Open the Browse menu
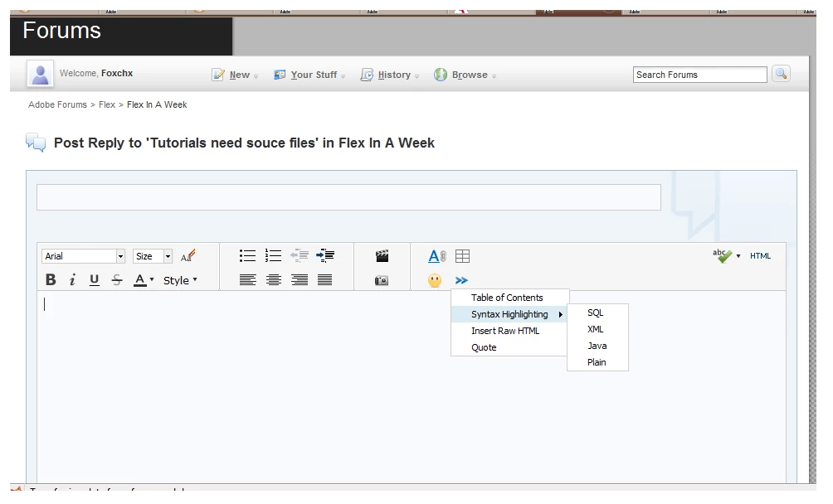This screenshot has width=833, height=504. coord(465,75)
